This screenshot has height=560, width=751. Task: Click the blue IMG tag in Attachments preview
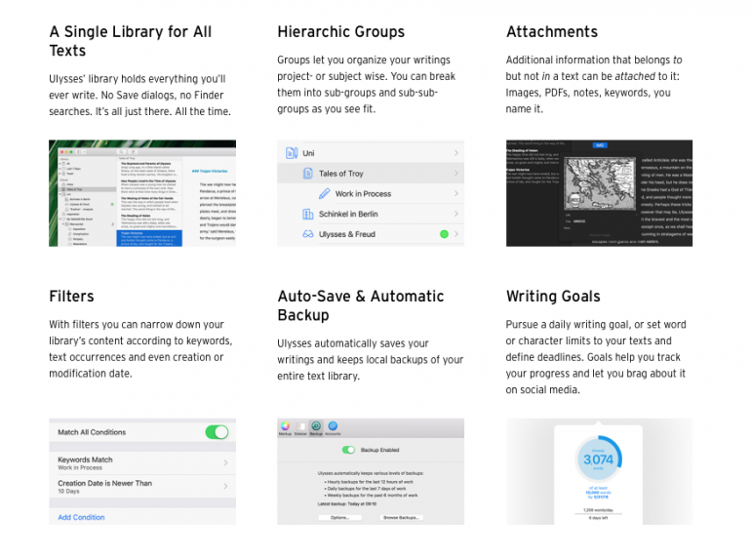(600, 145)
